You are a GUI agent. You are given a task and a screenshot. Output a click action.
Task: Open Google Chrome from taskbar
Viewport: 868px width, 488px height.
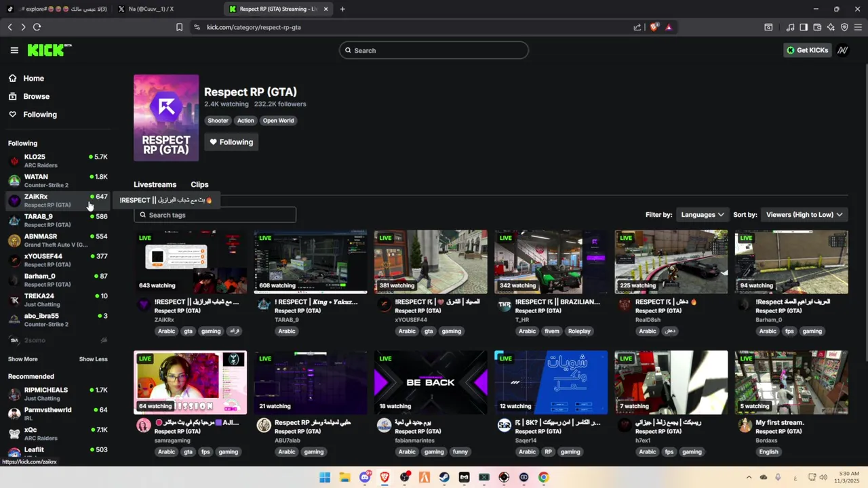click(x=543, y=477)
